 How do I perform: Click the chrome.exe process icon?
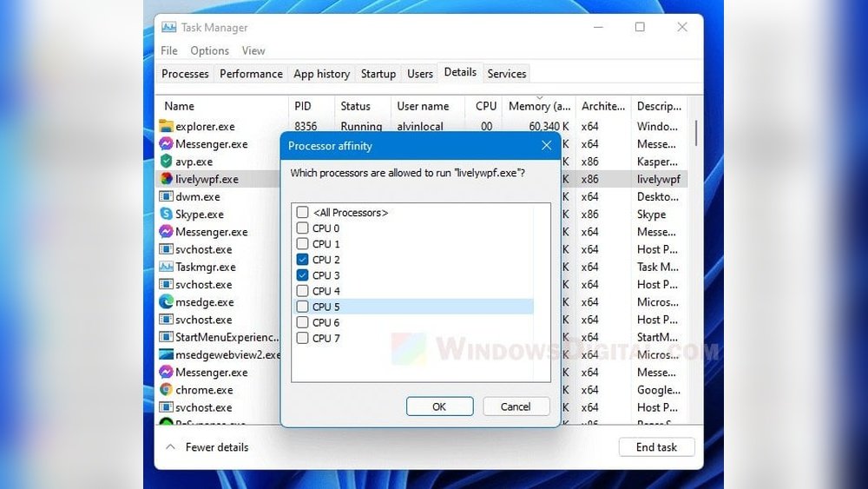tap(167, 390)
